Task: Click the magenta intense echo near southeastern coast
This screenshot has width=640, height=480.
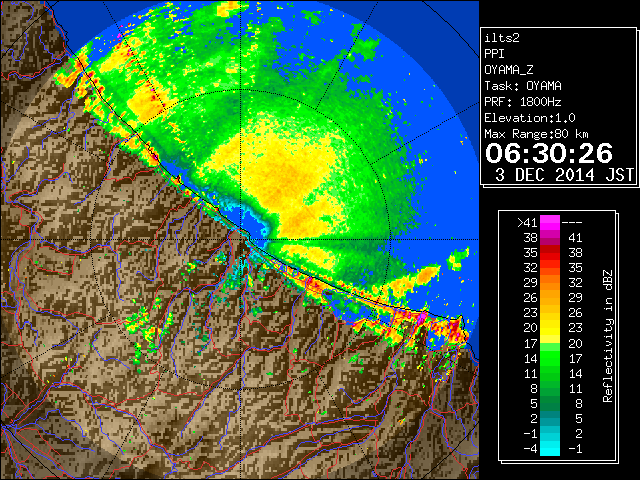Action: tap(421, 318)
